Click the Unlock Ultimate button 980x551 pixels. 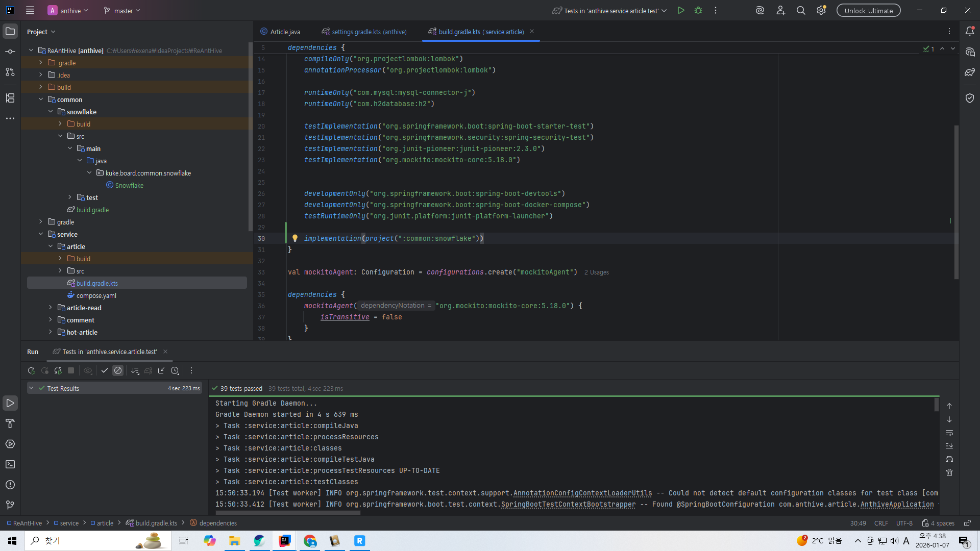[868, 11]
